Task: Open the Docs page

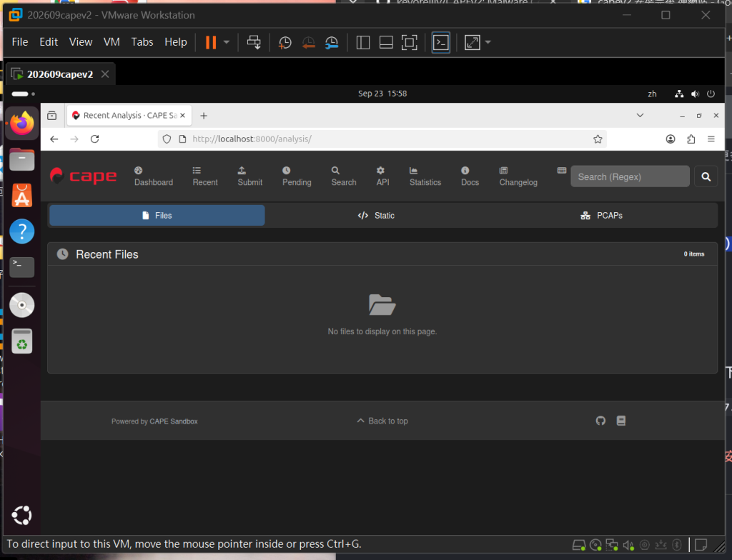Action: tap(470, 176)
